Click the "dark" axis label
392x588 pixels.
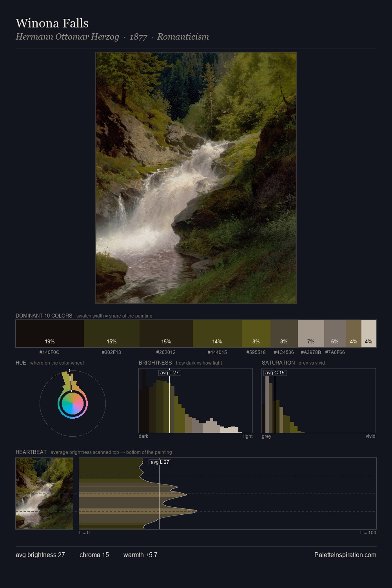pos(143,436)
